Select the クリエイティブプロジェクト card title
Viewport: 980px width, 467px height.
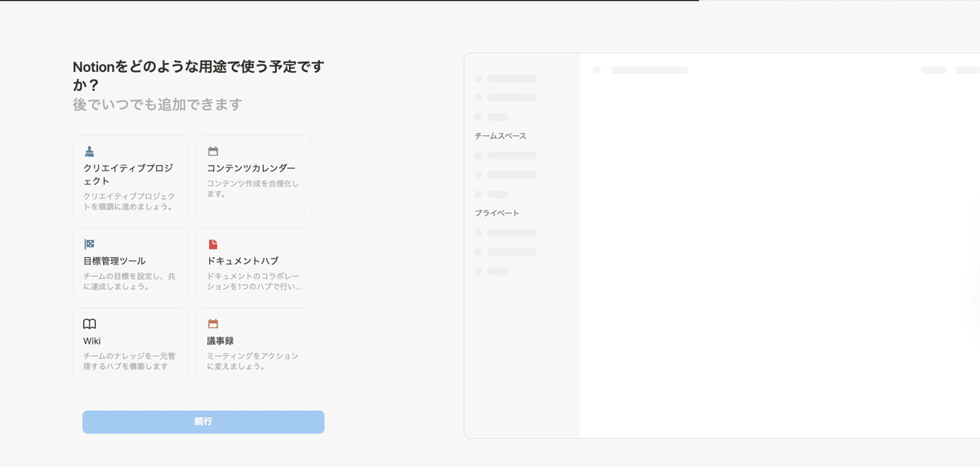click(128, 175)
